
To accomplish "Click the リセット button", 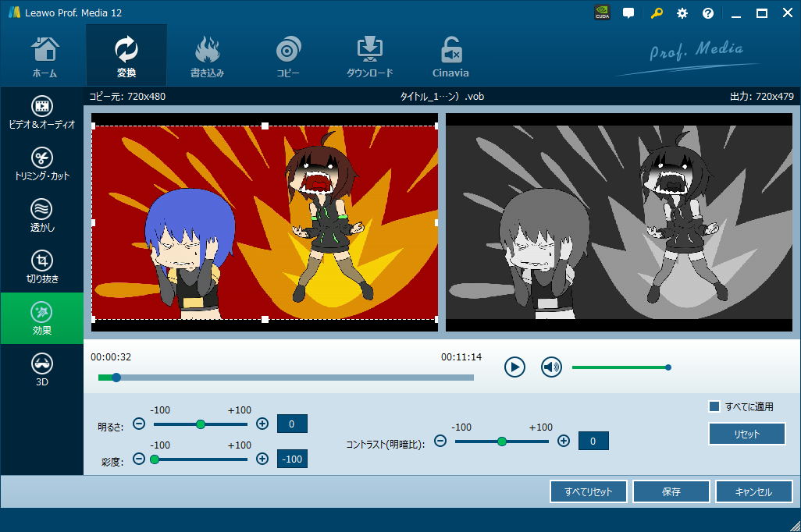I will coord(746,434).
